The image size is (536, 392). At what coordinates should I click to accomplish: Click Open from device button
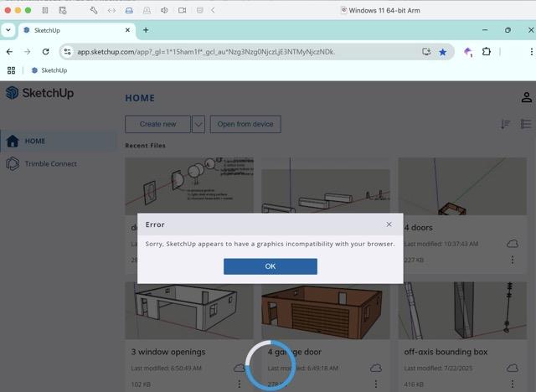(245, 124)
